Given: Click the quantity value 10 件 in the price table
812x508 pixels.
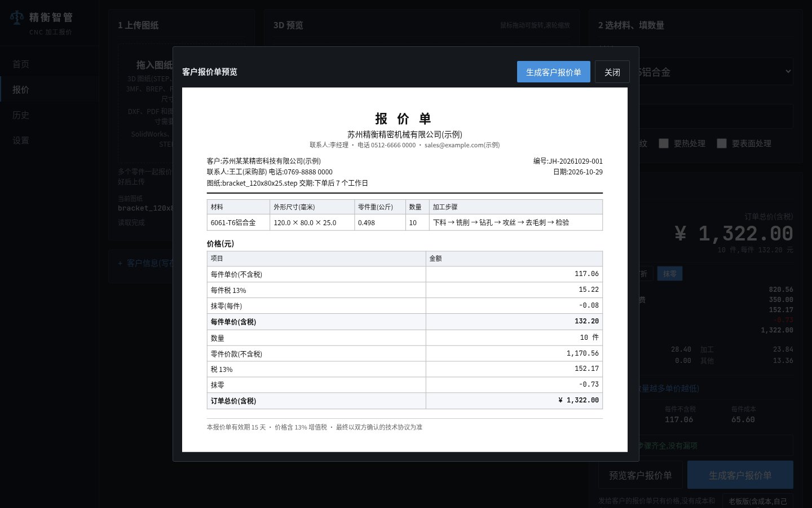Looking at the screenshot, I should pos(589,338).
